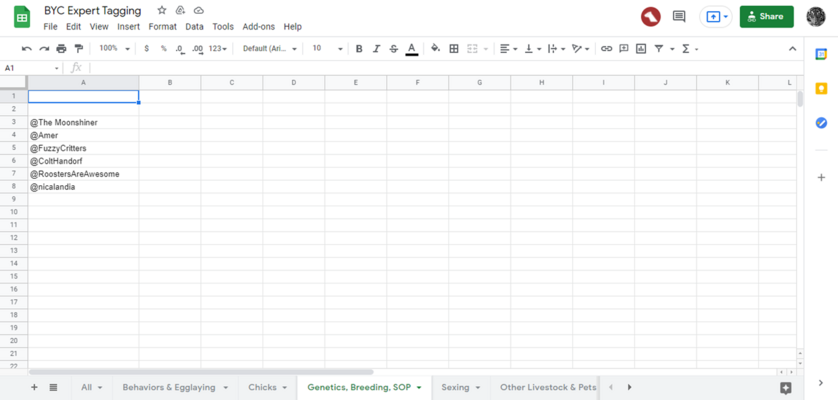The width and height of the screenshot is (838, 400).
Task: Open Sheets home icon
Action: pyautogui.click(x=22, y=18)
